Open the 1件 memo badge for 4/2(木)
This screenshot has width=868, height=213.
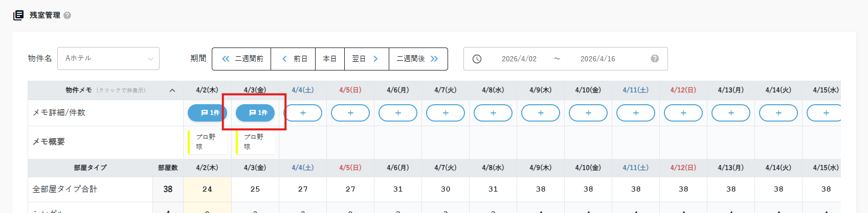click(207, 113)
